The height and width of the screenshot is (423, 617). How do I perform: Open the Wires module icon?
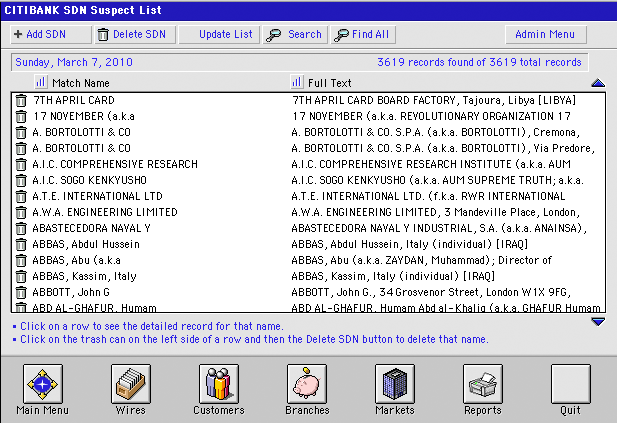click(131, 384)
